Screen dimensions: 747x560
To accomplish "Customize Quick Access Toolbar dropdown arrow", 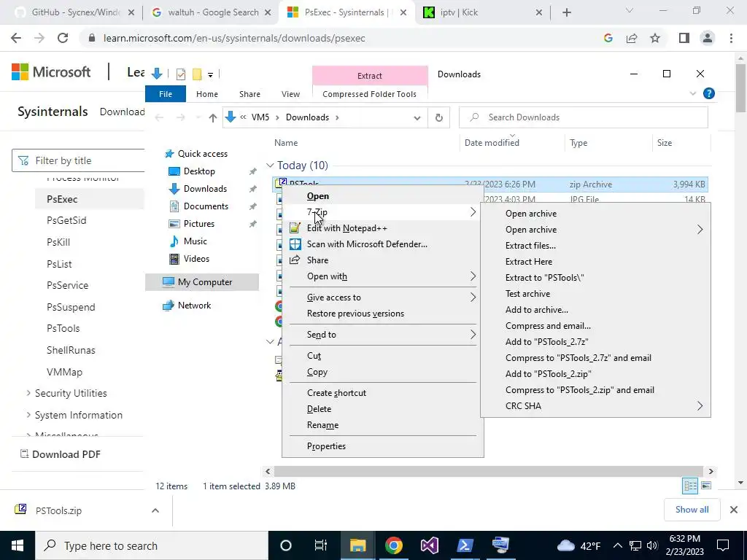I will coord(210,74).
